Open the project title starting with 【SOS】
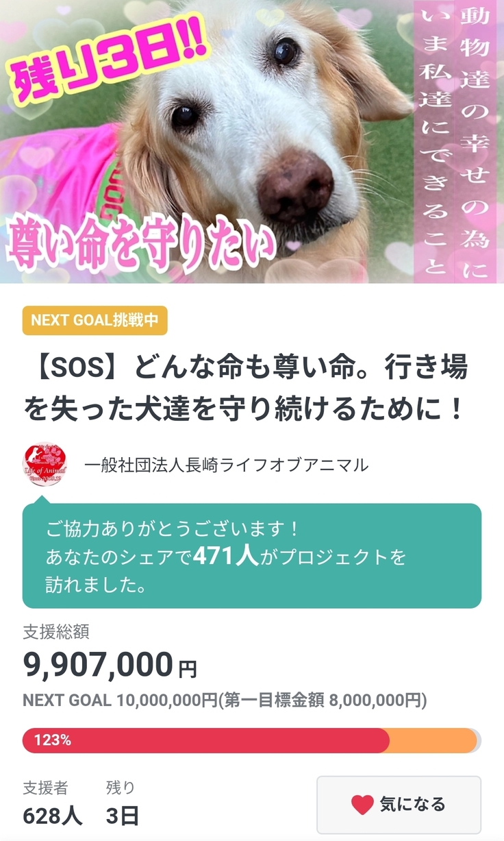 tap(247, 389)
